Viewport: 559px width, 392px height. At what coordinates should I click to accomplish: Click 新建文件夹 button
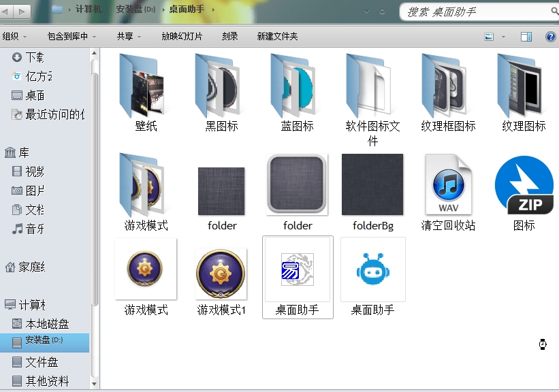coord(277,36)
